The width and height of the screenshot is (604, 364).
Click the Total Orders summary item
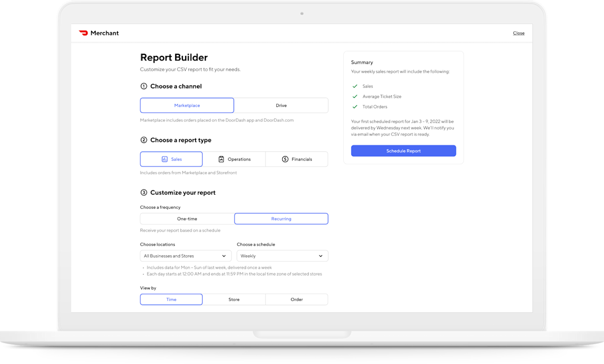375,107
